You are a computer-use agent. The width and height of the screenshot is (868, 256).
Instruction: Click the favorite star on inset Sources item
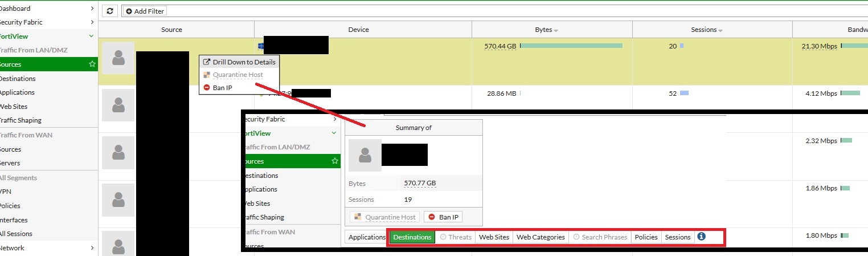[x=335, y=161]
